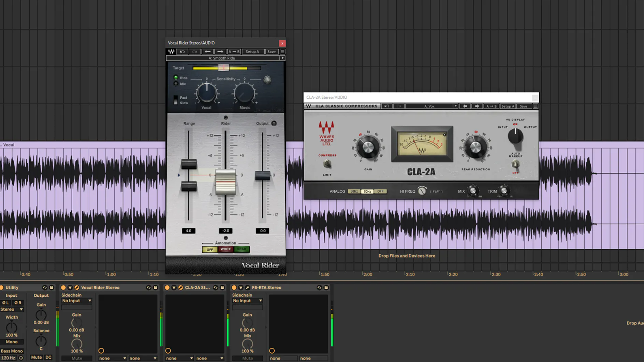Open Vocal Rider hamburger menu

tap(282, 52)
